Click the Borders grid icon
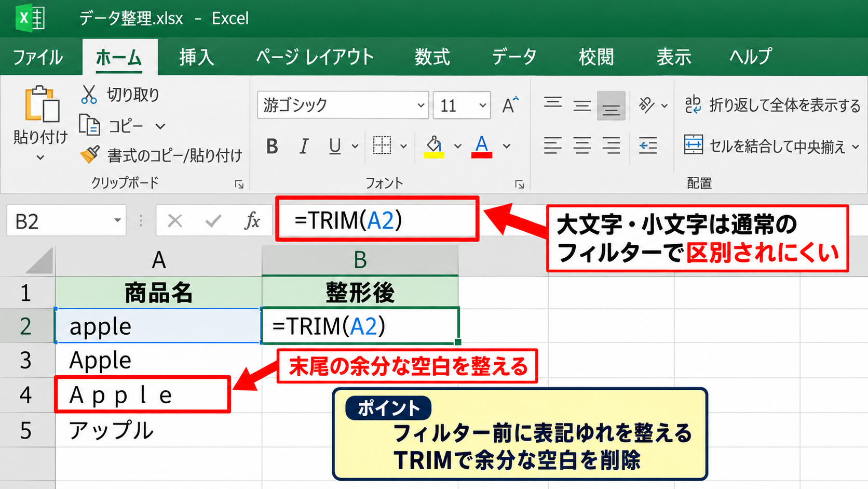868x489 pixels. (382, 146)
